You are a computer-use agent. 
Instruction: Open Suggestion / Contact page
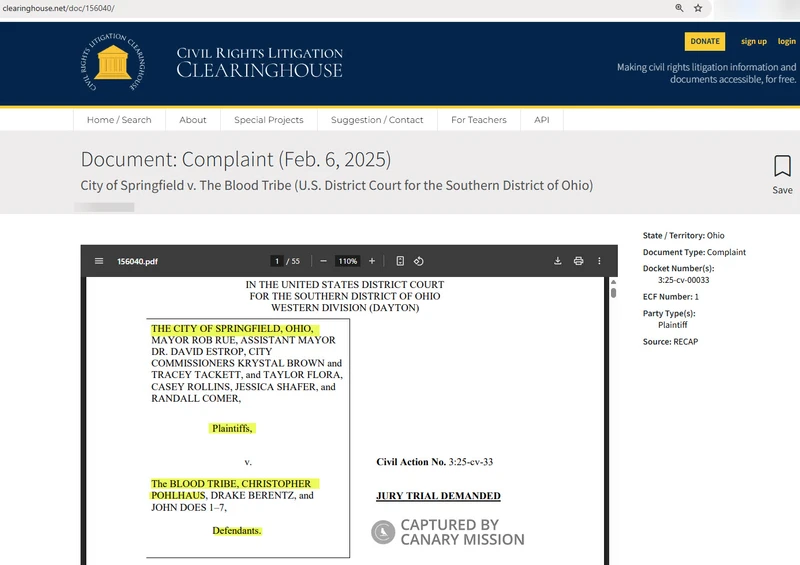(377, 119)
